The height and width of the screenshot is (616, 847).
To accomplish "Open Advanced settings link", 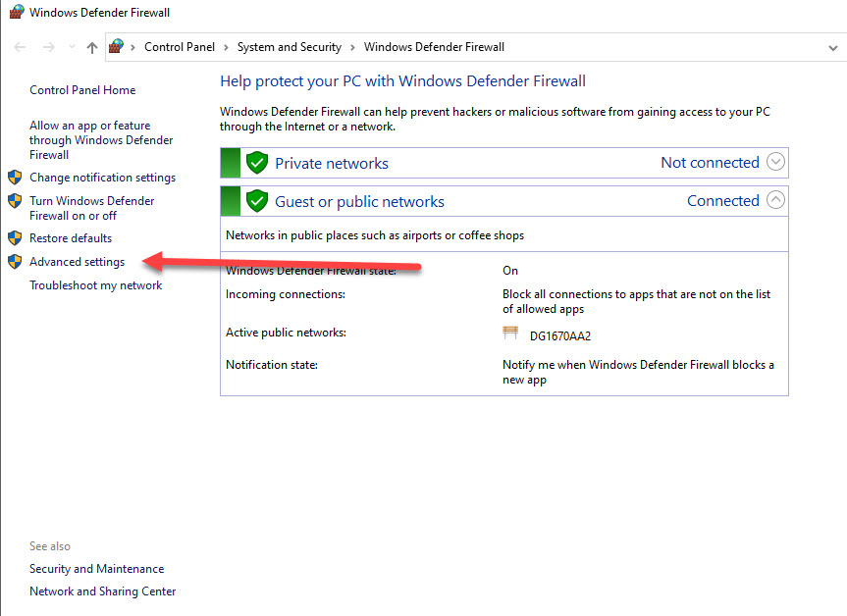I will 78,262.
